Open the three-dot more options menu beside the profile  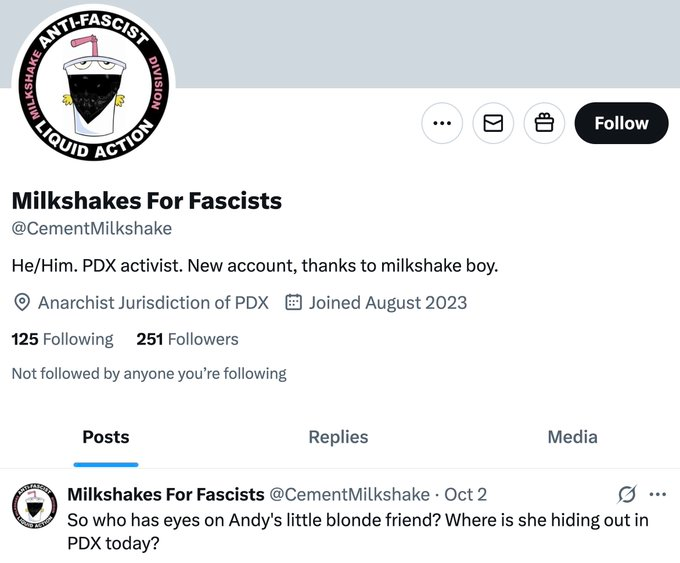pyautogui.click(x=441, y=123)
